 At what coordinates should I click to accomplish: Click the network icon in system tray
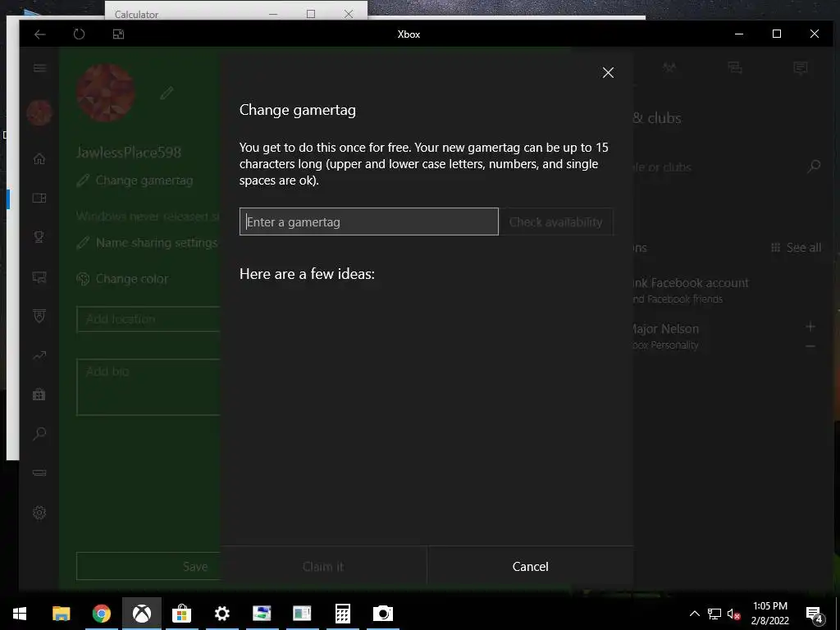click(714, 614)
